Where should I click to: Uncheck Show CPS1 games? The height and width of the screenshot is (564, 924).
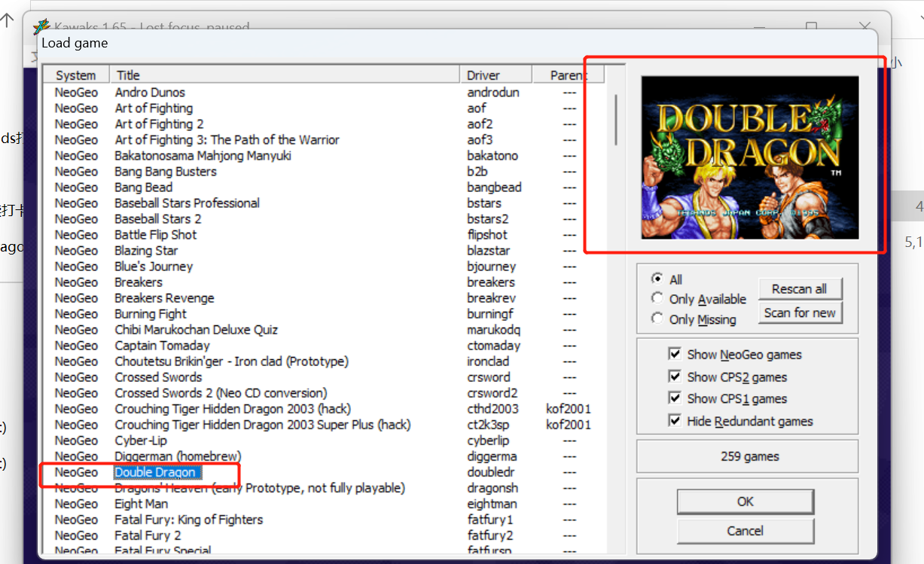(675, 398)
